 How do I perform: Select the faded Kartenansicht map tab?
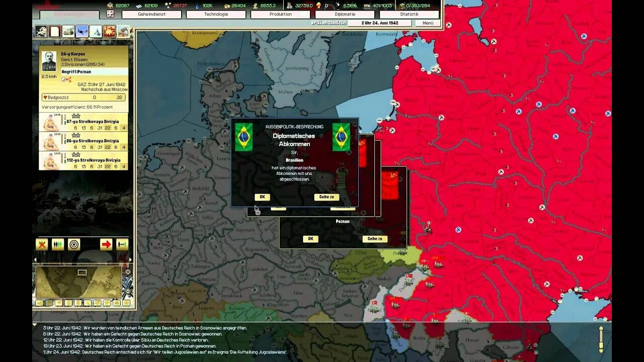69,15
